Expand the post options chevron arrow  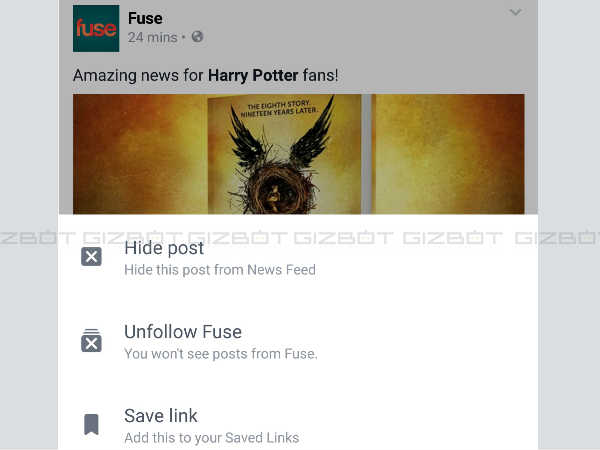click(x=515, y=13)
